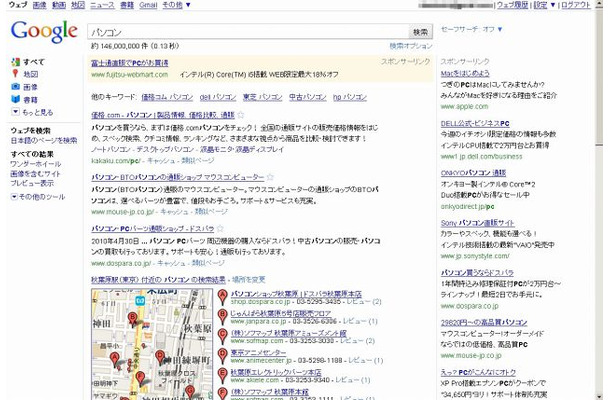The height and width of the screenshot is (400, 610).
Task: Open パソコン PCパーツ ドスパラ result title
Action: [153, 229]
